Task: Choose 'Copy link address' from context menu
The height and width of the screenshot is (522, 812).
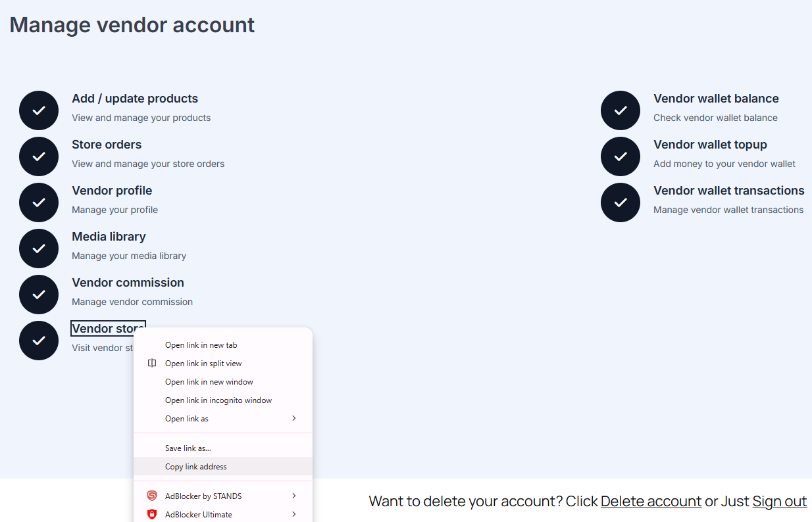Action: (x=196, y=467)
